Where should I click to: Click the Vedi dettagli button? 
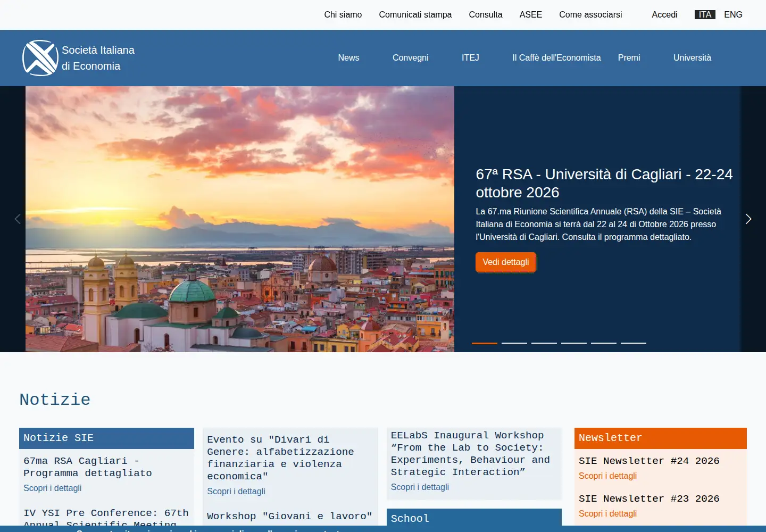click(x=506, y=262)
